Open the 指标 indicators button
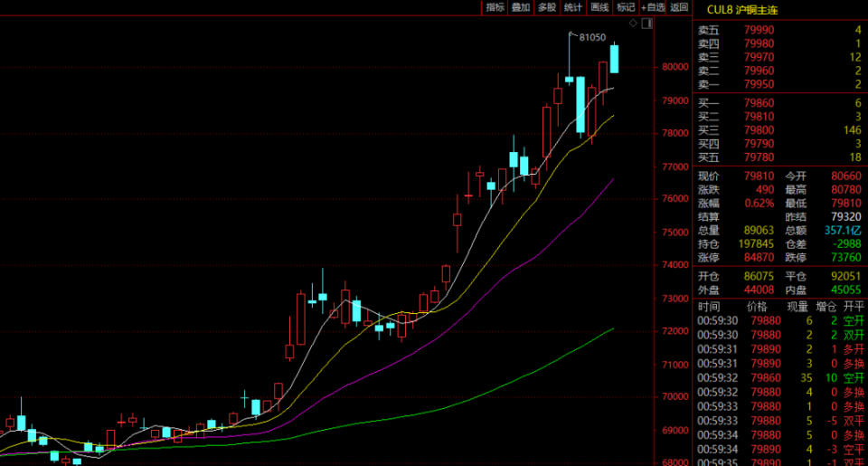 495,7
